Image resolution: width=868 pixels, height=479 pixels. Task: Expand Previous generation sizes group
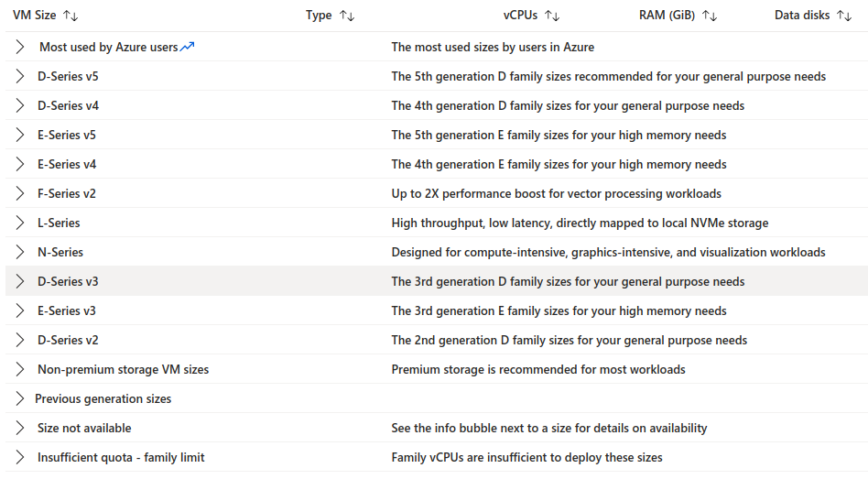[x=20, y=398]
